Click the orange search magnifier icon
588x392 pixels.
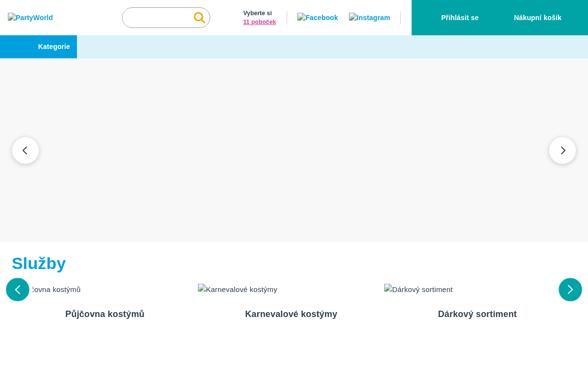(199, 18)
